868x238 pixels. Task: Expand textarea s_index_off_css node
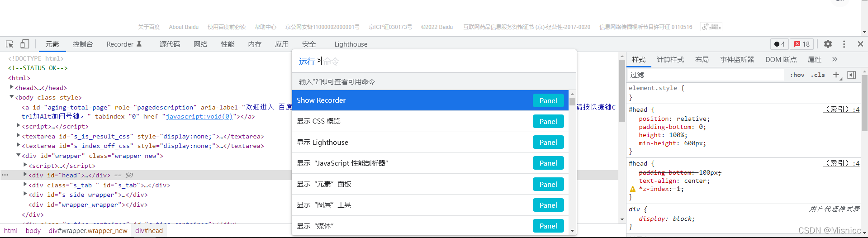tap(19, 145)
